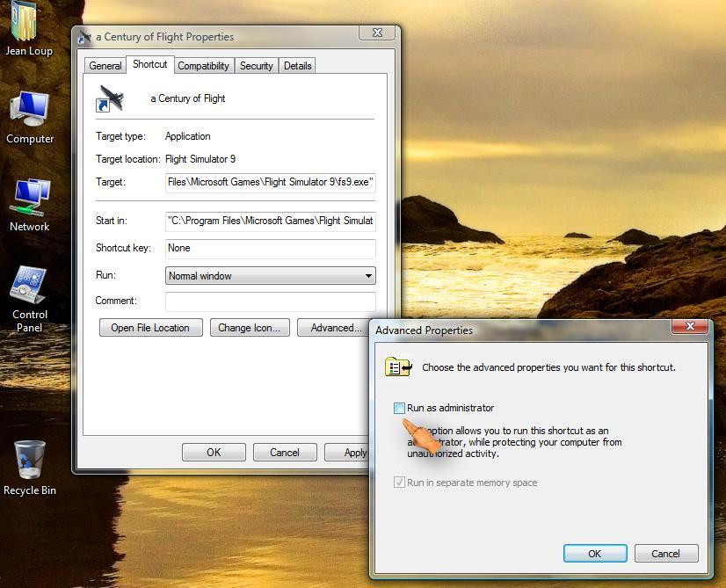The image size is (726, 588).
Task: Open the Network desktop icon
Action: pos(30,205)
